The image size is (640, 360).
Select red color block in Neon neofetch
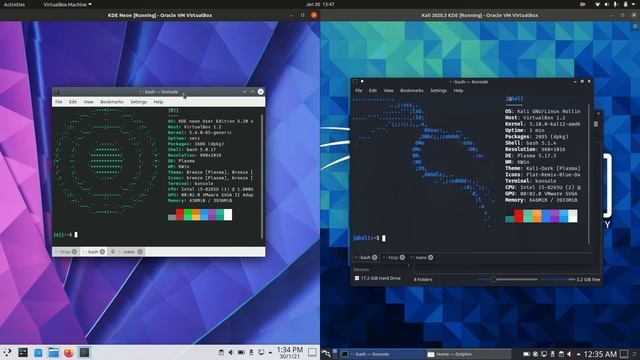point(180,215)
